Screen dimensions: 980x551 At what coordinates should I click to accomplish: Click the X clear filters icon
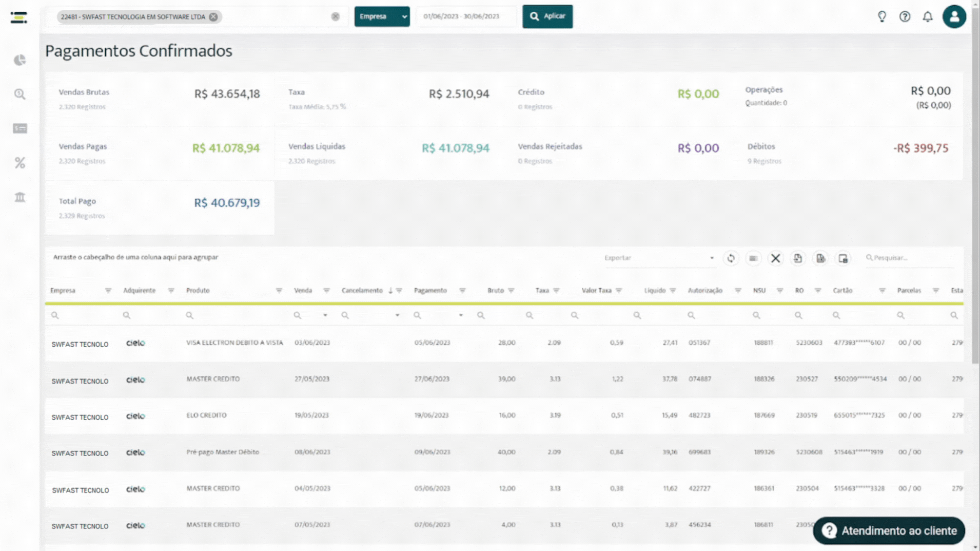pyautogui.click(x=775, y=258)
